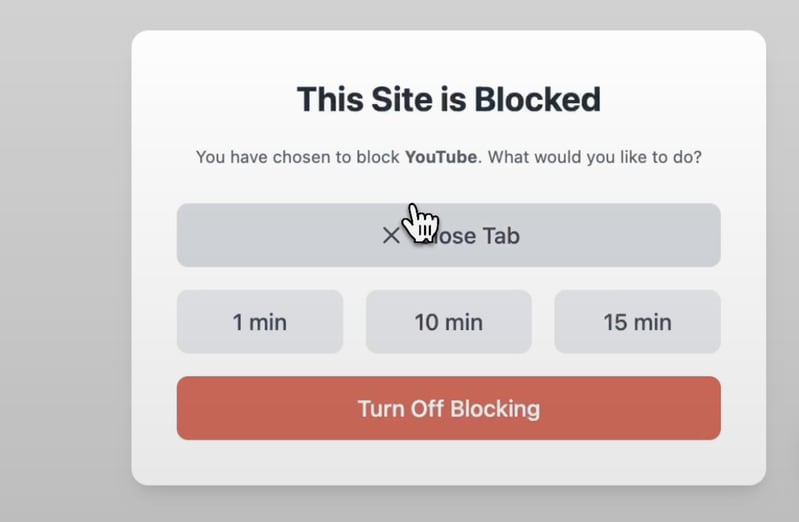Choose the 10 min unblock option

(448, 322)
